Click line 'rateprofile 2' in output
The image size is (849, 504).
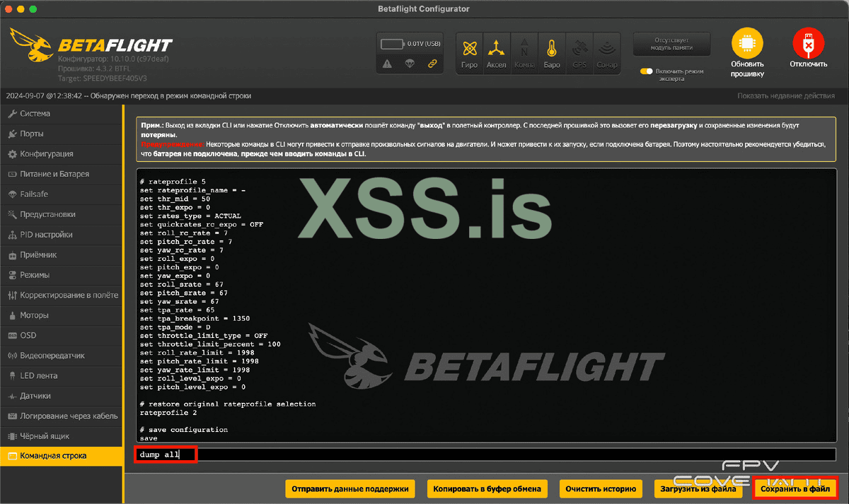(x=168, y=412)
